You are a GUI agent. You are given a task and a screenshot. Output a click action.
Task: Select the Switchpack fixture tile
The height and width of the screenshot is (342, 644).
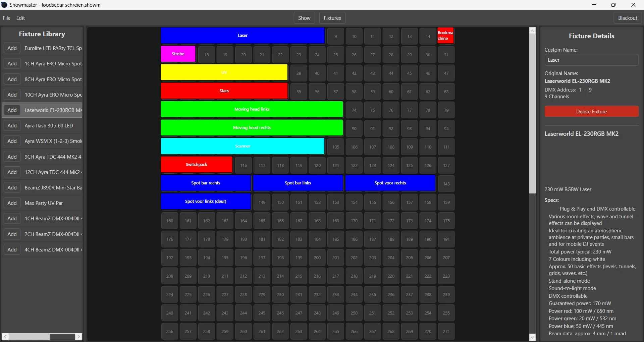pyautogui.click(x=196, y=164)
